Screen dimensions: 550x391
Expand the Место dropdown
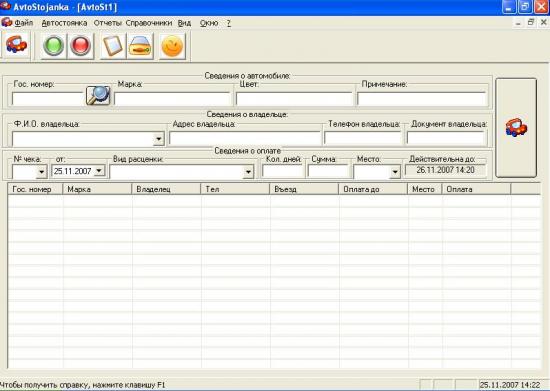coord(395,172)
